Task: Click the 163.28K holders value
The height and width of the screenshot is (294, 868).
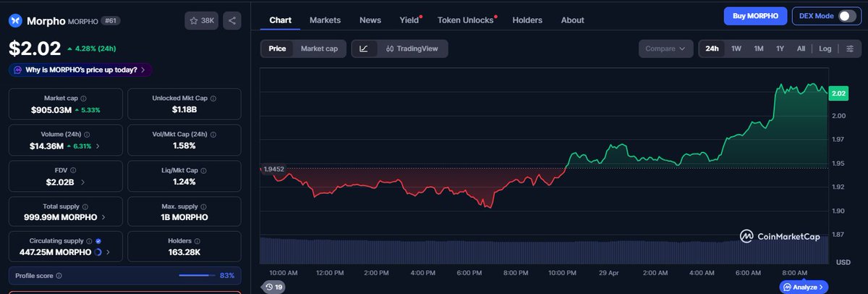Action: (x=184, y=253)
